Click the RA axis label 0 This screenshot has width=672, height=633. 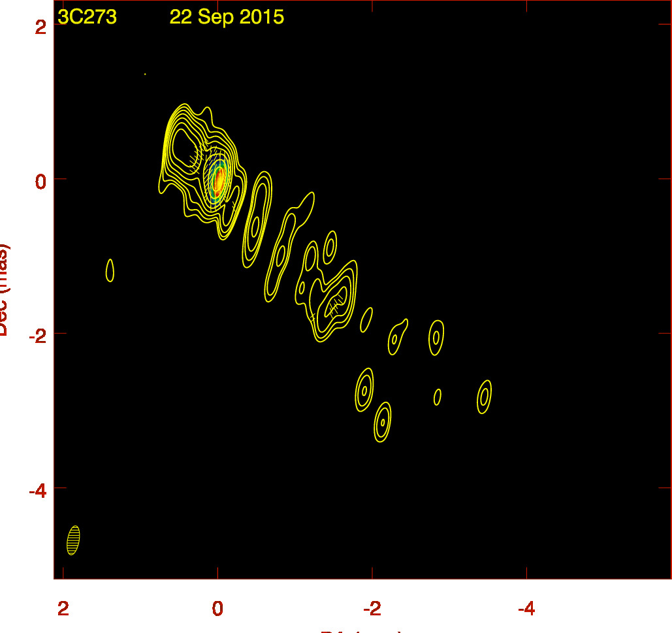pyautogui.click(x=217, y=609)
